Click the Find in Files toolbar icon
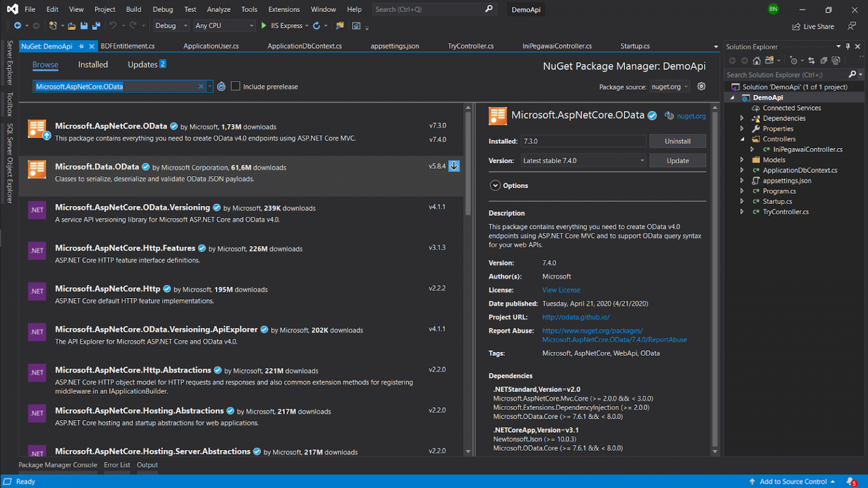The image size is (868, 488). (x=340, y=25)
